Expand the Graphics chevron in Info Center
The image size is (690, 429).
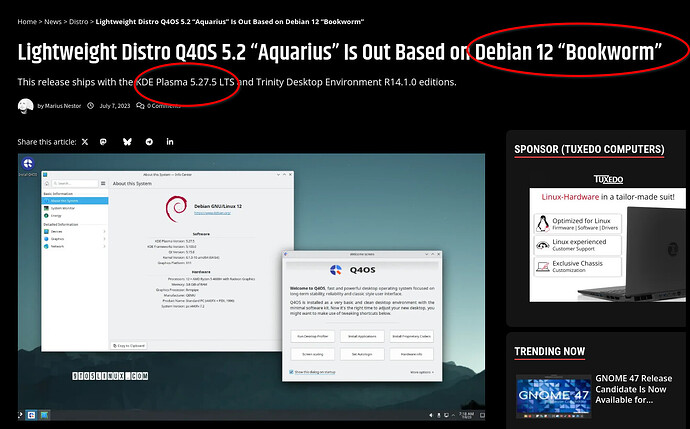(104, 239)
